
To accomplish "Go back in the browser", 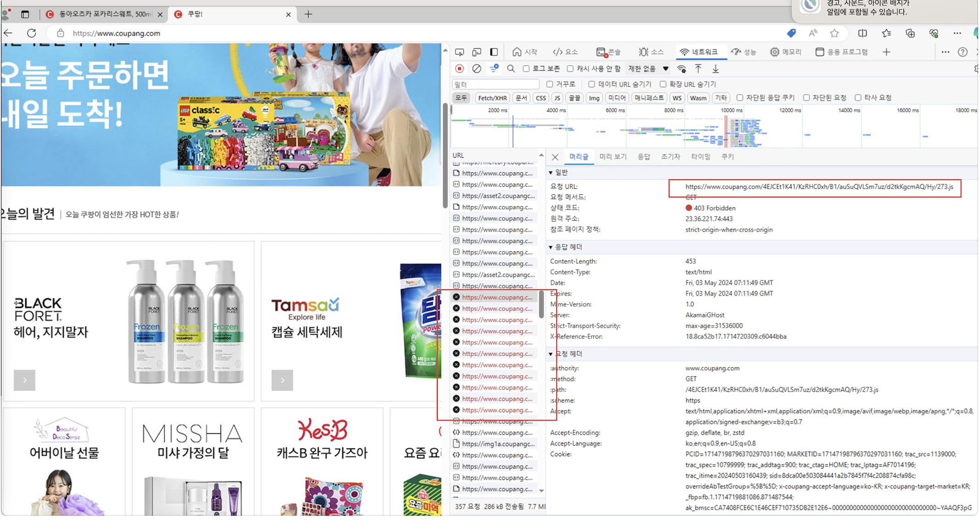I will point(8,33).
